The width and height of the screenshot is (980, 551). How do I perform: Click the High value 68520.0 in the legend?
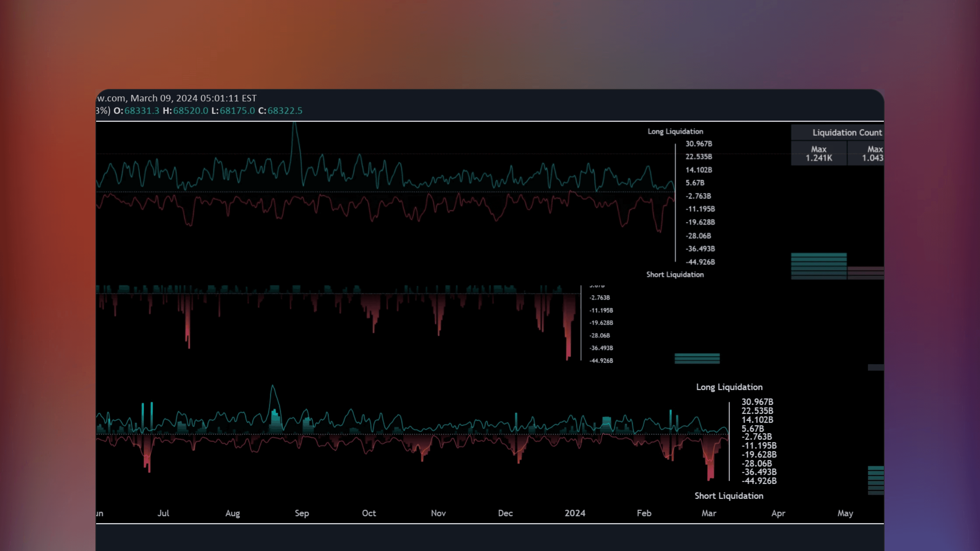pyautogui.click(x=191, y=111)
